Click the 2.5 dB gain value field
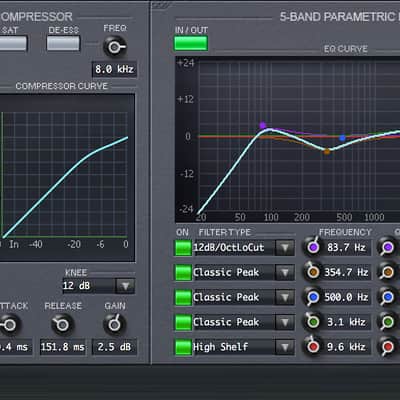400x400 pixels. click(114, 347)
